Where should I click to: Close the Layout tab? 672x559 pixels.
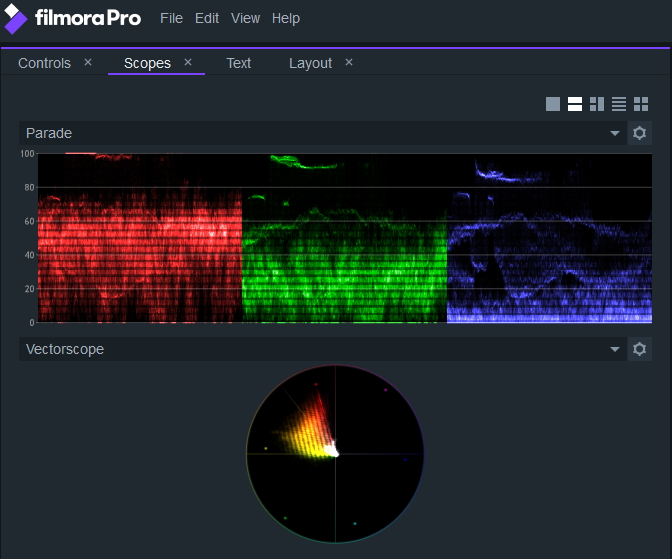349,62
